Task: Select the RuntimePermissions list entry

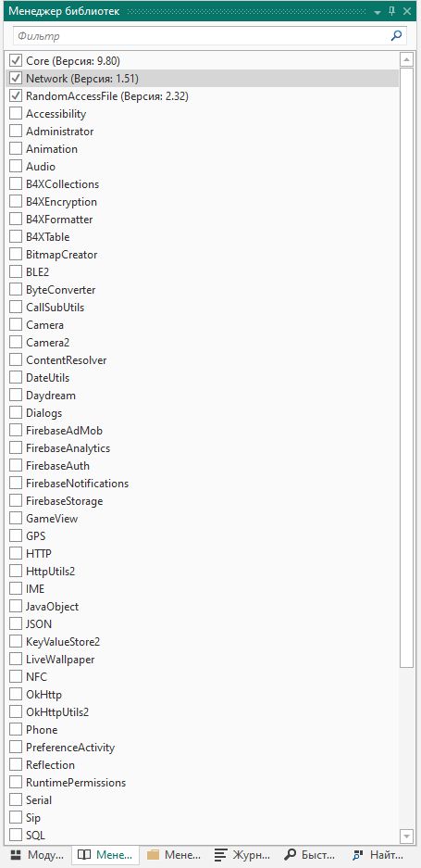Action: (76, 782)
